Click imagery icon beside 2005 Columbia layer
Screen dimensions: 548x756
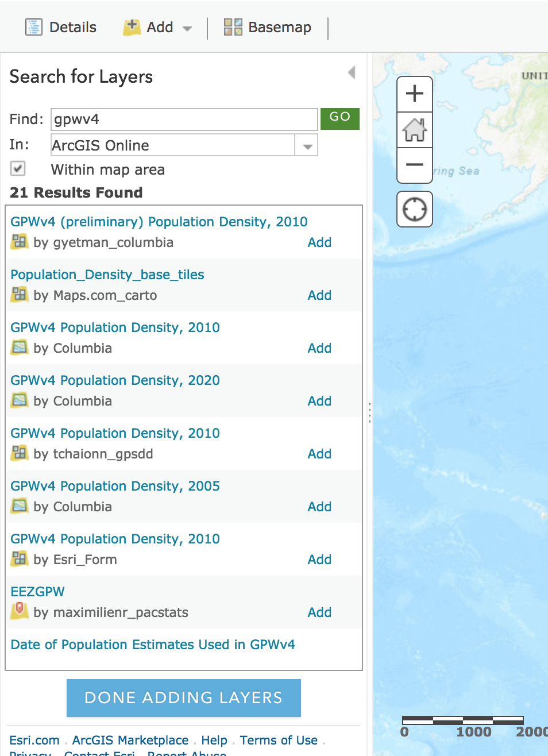[x=20, y=506]
